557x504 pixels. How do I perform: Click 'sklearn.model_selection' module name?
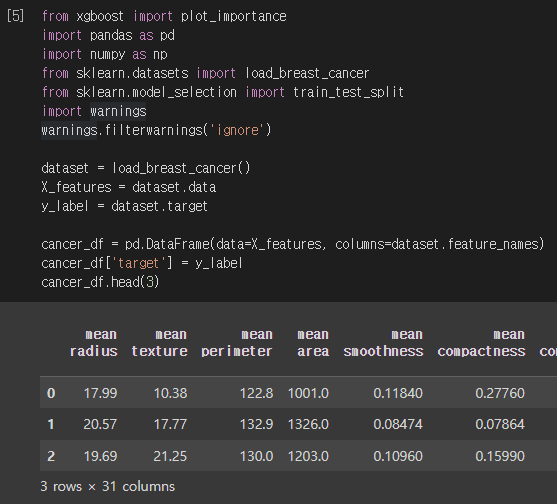coord(156,92)
